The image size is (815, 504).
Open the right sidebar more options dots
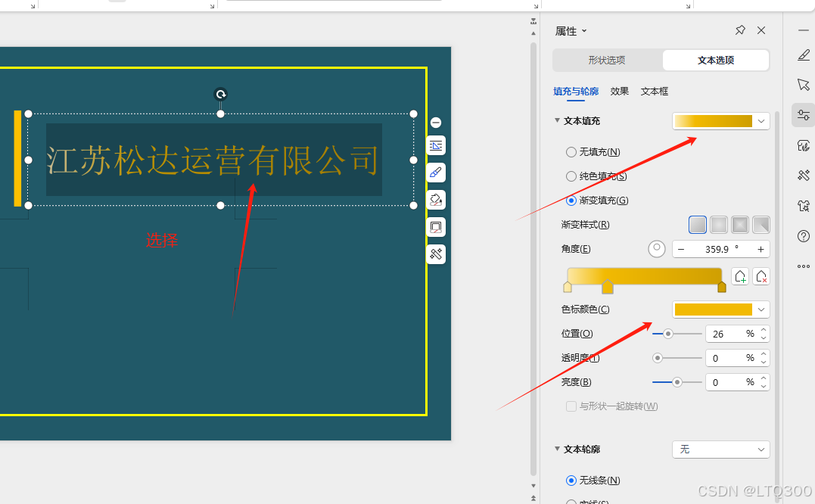pos(804,266)
